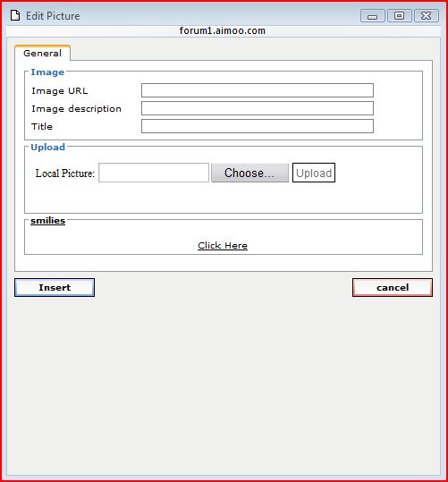448x482 pixels.
Task: Click the Edit Picture window title
Action: [x=53, y=16]
